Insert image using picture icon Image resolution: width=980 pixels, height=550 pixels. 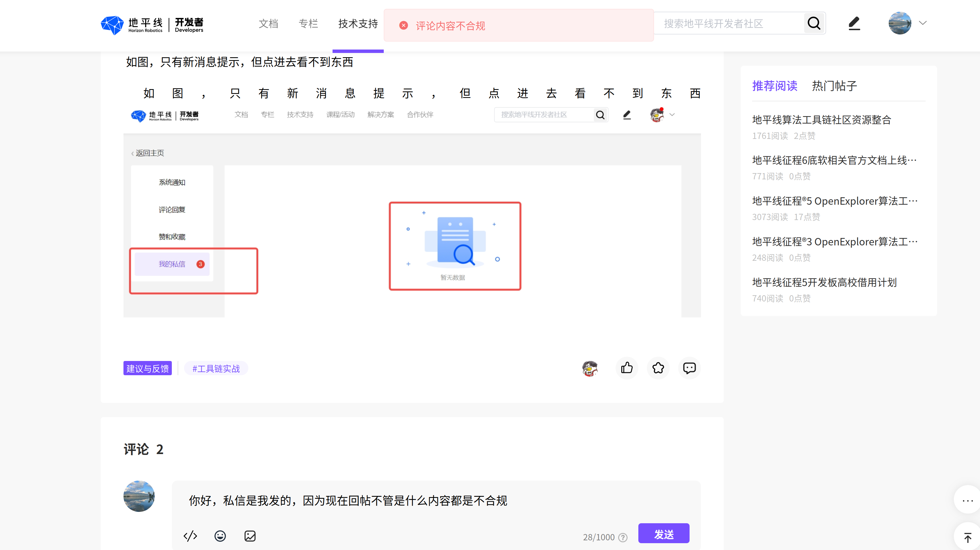coord(250,535)
